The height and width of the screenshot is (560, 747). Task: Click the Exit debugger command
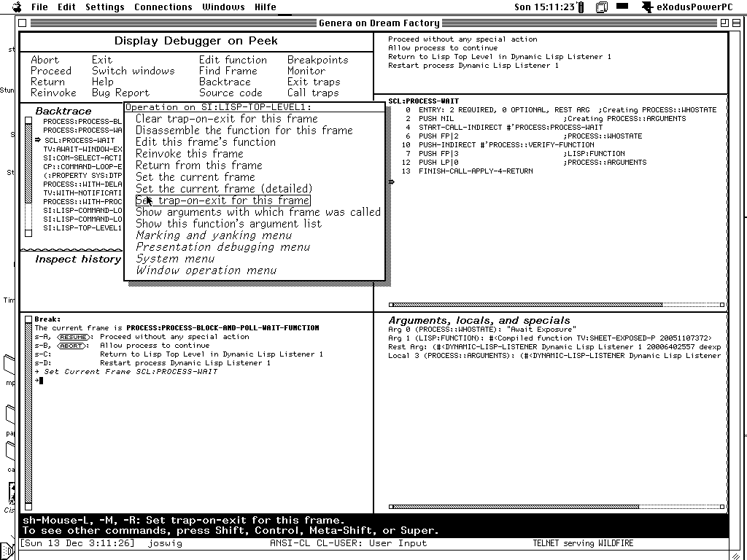pyautogui.click(x=102, y=60)
